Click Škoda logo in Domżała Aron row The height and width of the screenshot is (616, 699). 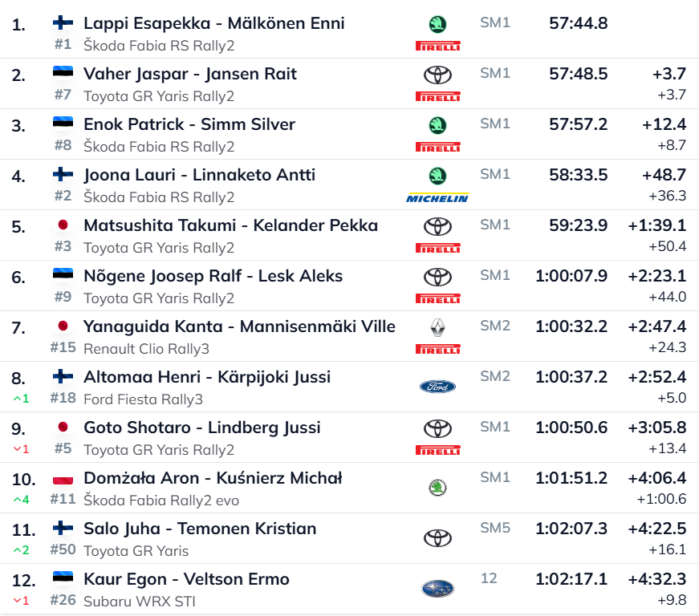pos(437,488)
